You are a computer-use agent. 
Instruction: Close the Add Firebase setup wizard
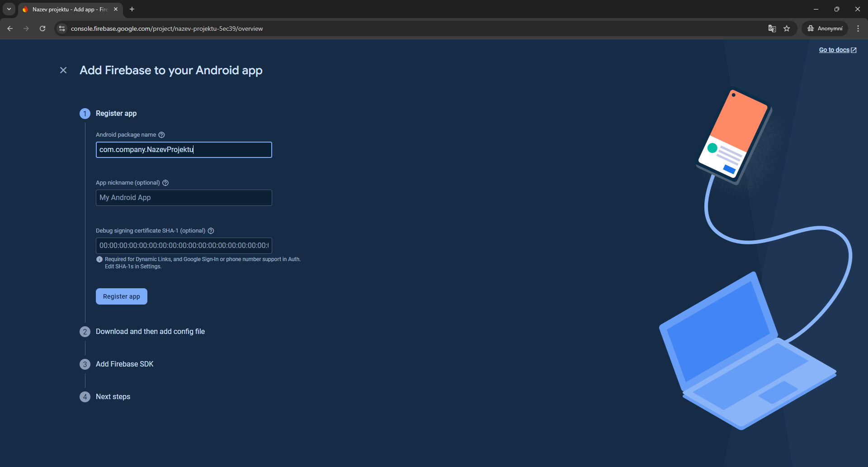coord(63,70)
